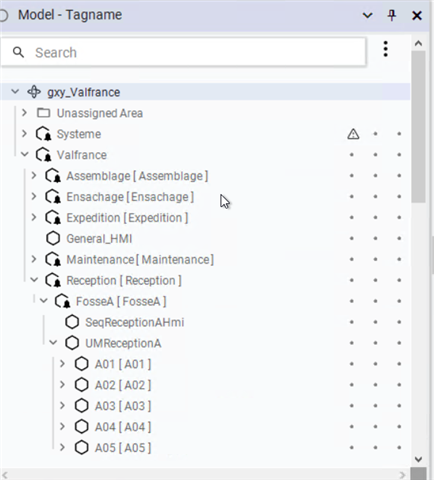The image size is (434, 480).
Task: Click the warning triangle icon on Systeme row
Action: click(353, 134)
